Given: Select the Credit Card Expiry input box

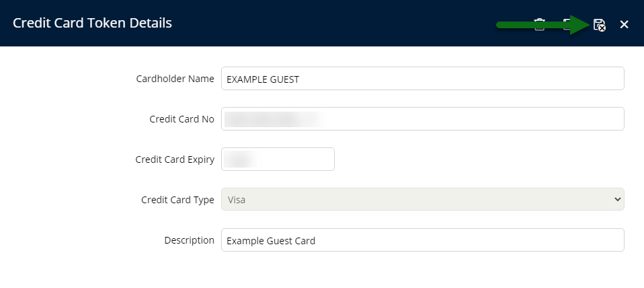Looking at the screenshot, I should 278,159.
